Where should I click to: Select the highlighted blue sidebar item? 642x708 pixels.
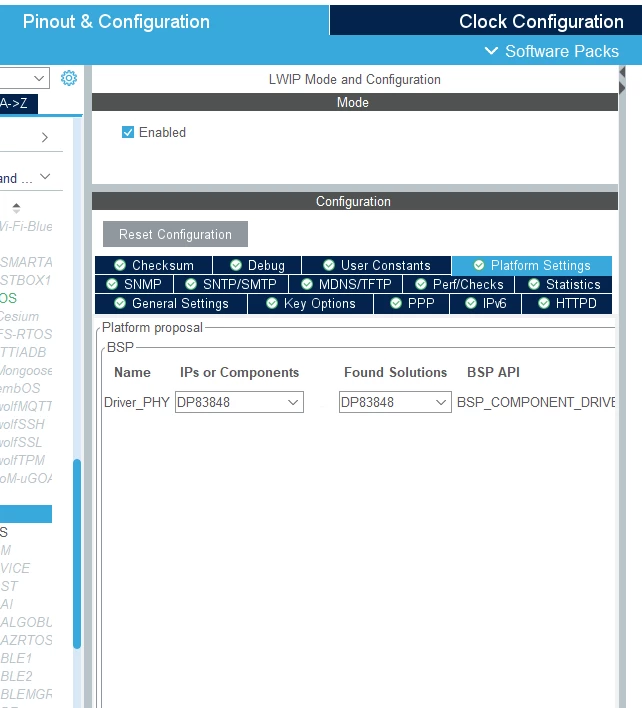(26, 514)
